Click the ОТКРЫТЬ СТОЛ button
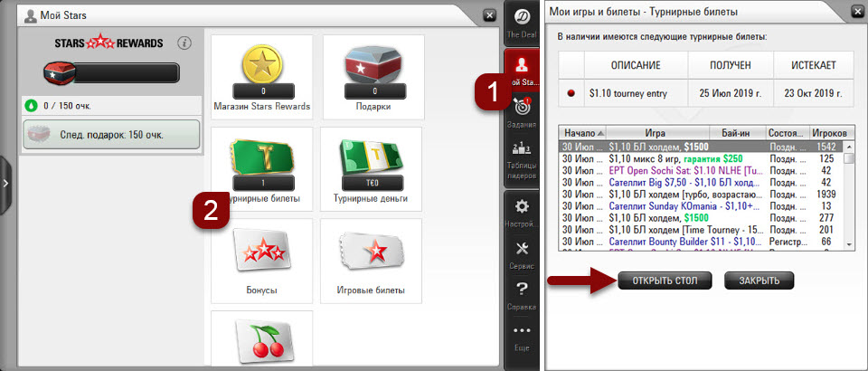The width and height of the screenshot is (868, 371). coord(665,280)
